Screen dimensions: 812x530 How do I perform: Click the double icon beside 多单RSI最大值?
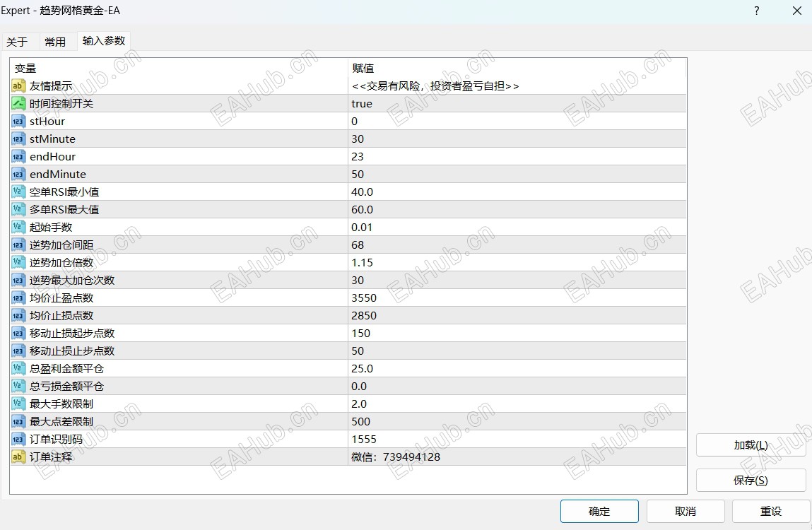(x=18, y=209)
